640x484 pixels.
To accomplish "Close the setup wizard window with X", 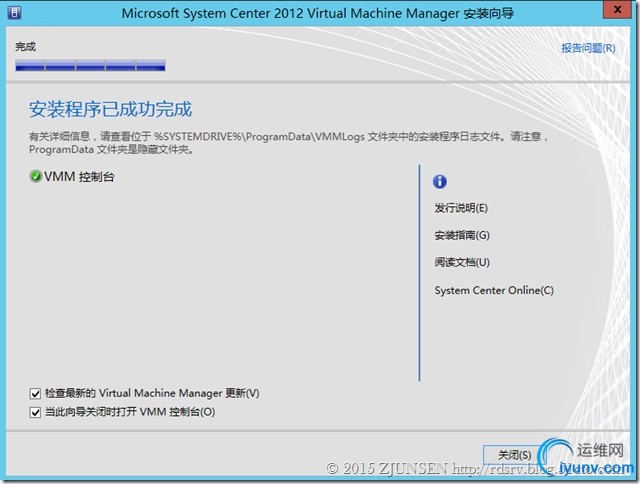I will (618, 10).
